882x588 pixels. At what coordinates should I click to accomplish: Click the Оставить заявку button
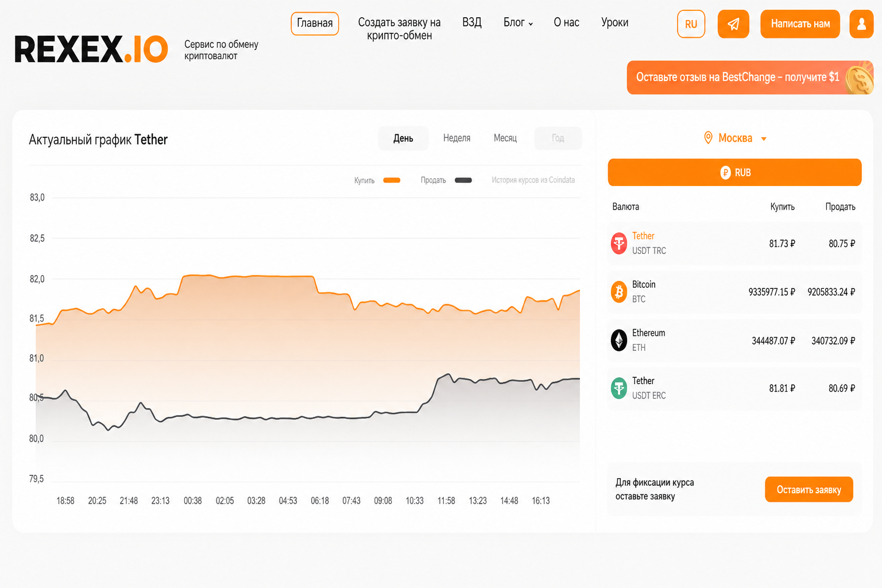coord(808,489)
